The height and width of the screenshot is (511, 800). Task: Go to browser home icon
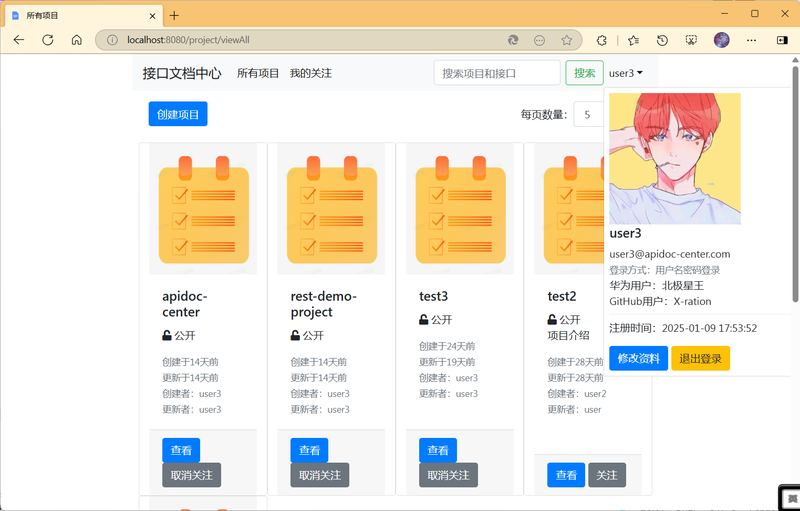pos(77,40)
